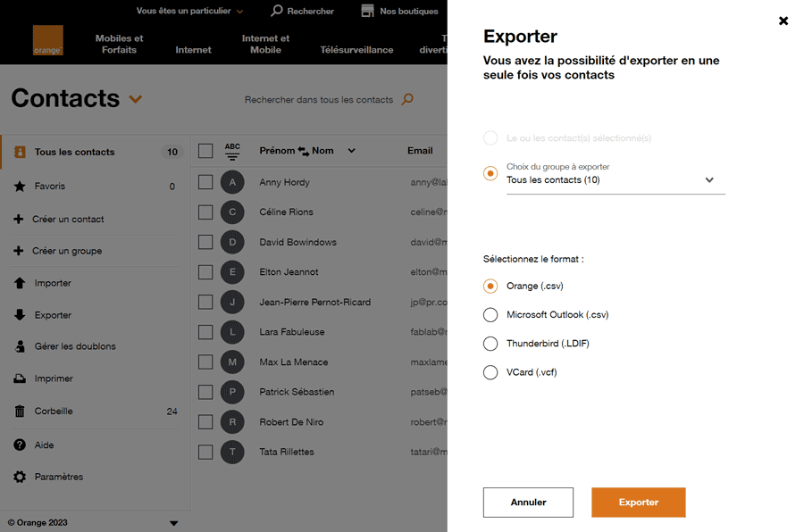Click the Tous les contacts address book icon

(x=20, y=152)
